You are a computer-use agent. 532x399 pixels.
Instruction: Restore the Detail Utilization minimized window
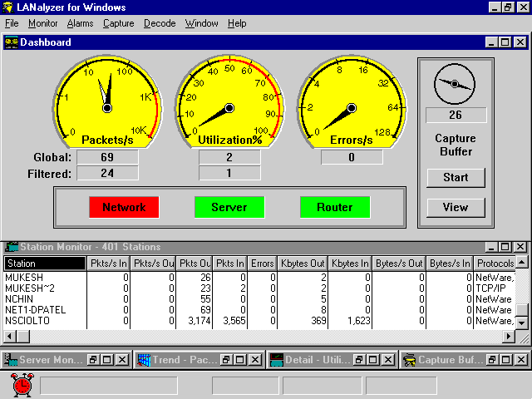click(358, 360)
